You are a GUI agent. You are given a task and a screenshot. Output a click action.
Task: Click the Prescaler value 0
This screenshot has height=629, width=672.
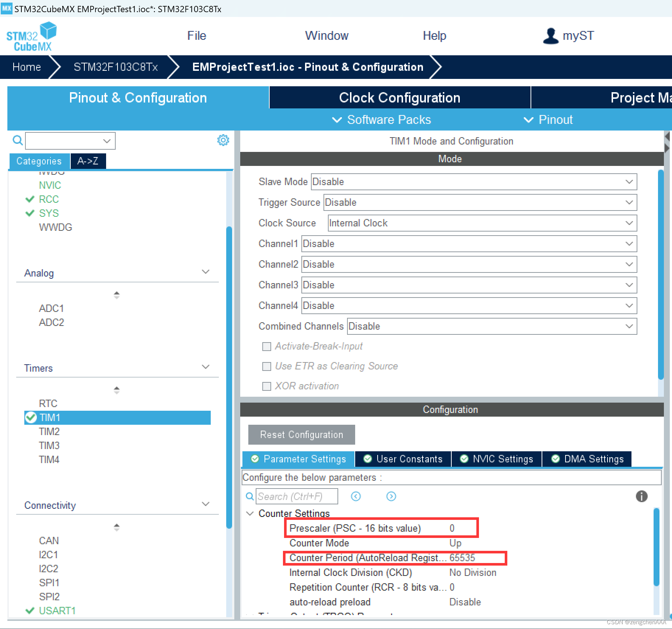(x=452, y=528)
